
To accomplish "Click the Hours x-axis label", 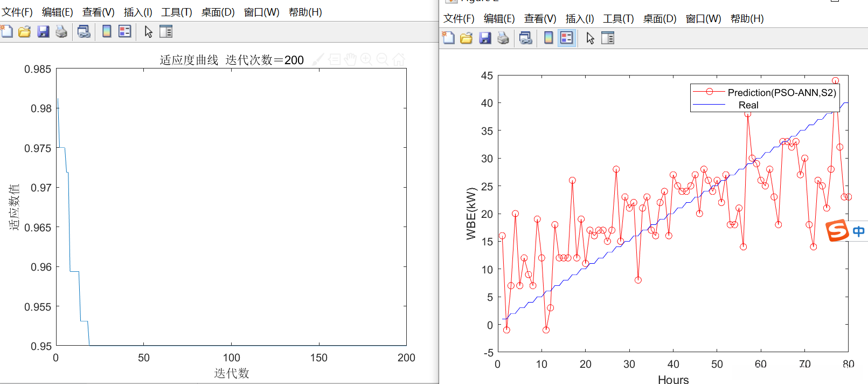I will 673,380.
